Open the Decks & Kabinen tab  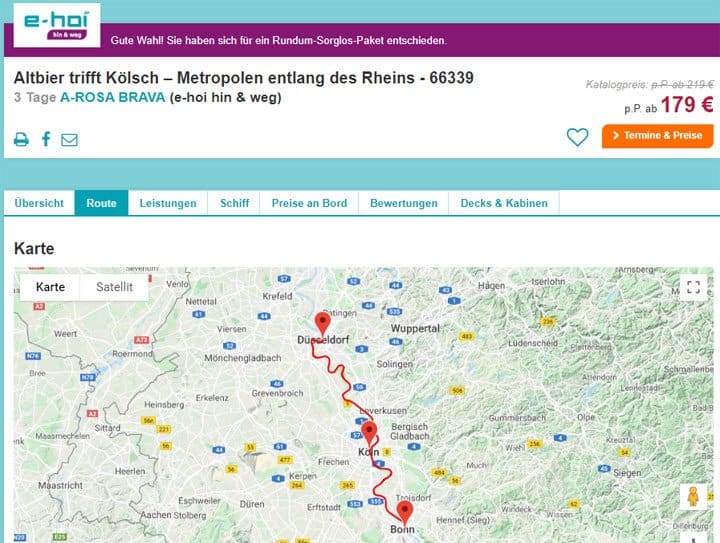504,203
